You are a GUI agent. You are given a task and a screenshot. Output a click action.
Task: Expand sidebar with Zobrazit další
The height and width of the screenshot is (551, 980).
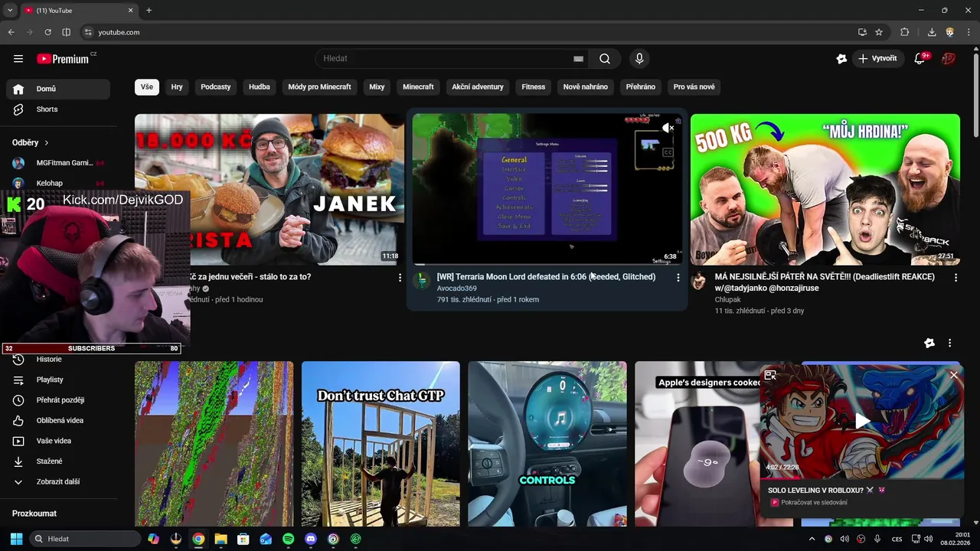tap(58, 482)
